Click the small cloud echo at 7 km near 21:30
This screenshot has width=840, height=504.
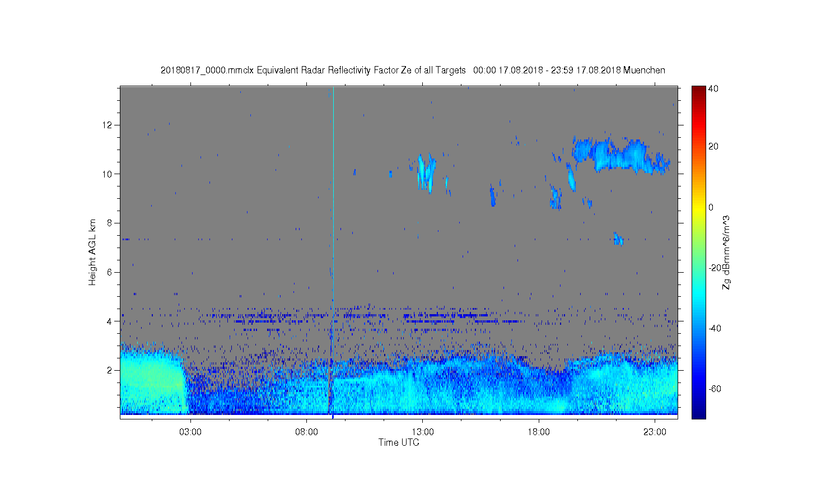pos(618,239)
